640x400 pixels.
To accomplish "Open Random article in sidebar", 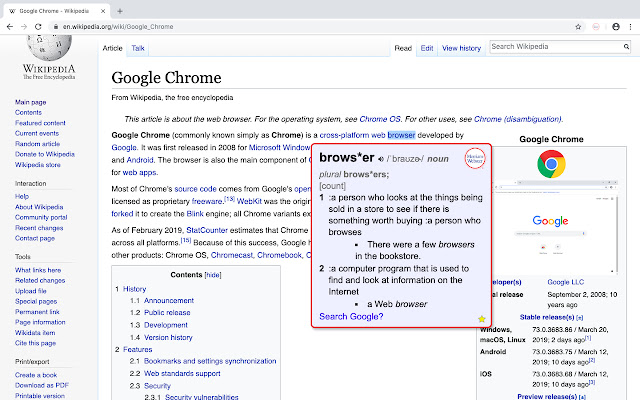I will coord(37,144).
